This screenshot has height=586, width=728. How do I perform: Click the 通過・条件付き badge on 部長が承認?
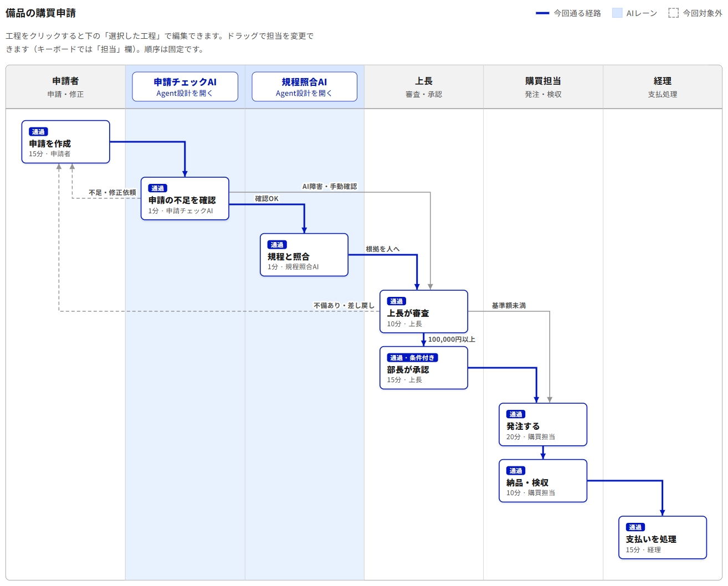tap(412, 358)
